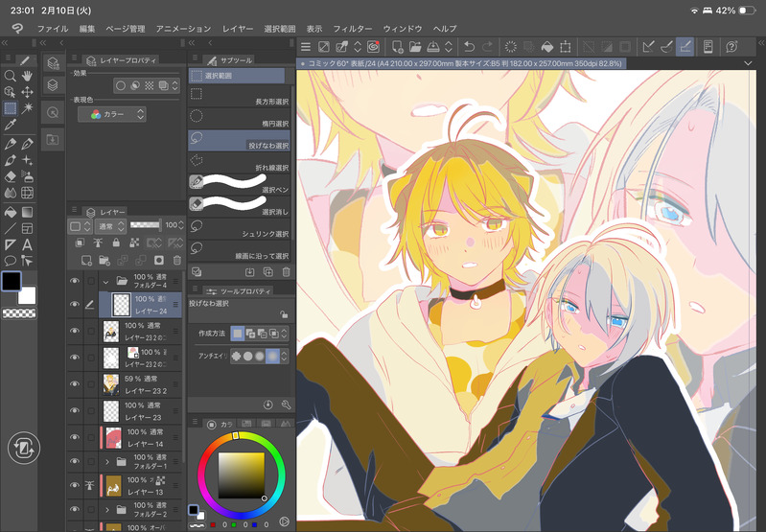This screenshot has width=766, height=532.
Task: Select the Balloon tool
Action: (10, 261)
